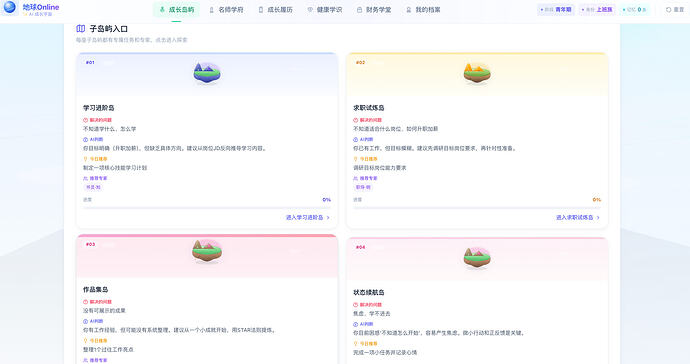This screenshot has height=364, width=690.
Task: Click the island illustration on card #03
Action: click(207, 251)
